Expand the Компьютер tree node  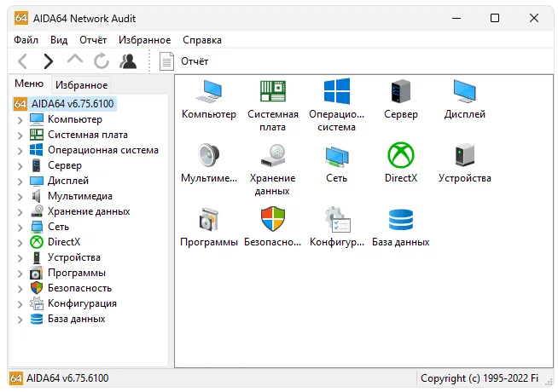[20, 120]
